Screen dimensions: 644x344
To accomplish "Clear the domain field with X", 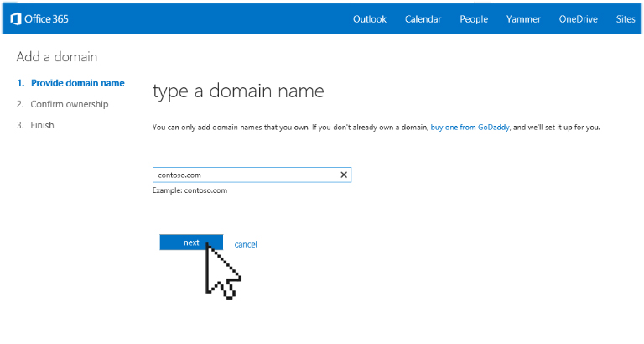I will 344,175.
